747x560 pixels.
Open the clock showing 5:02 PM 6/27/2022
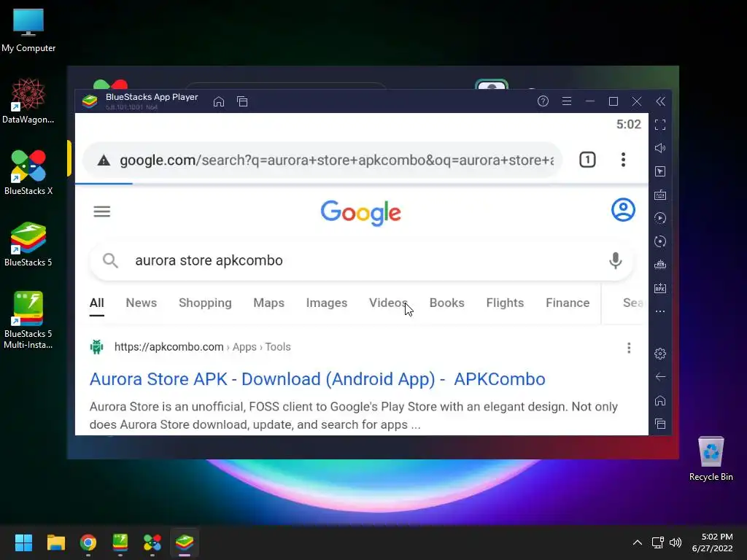click(x=712, y=542)
